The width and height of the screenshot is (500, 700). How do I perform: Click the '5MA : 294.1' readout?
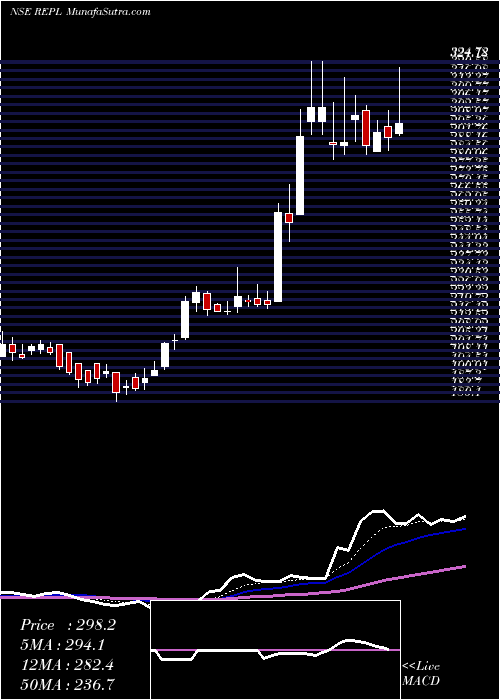[64, 645]
